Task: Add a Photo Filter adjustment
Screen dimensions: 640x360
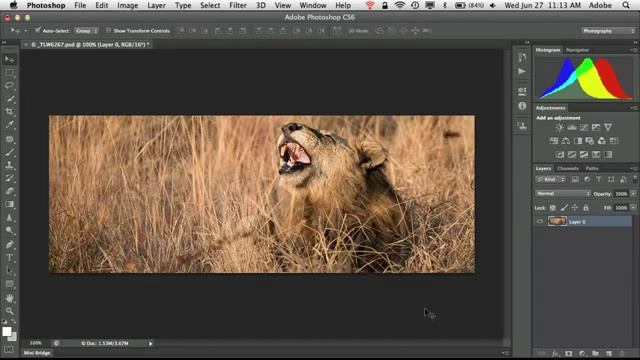Action: click(x=590, y=141)
